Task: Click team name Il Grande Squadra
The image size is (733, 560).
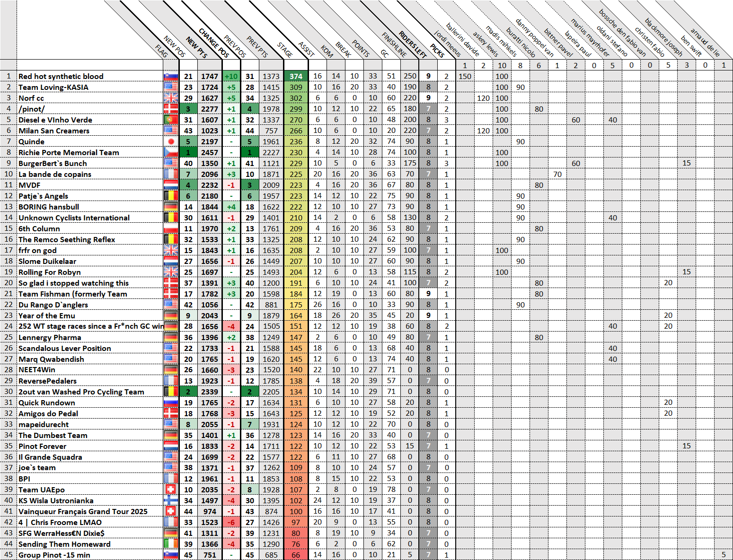Action: (x=50, y=457)
